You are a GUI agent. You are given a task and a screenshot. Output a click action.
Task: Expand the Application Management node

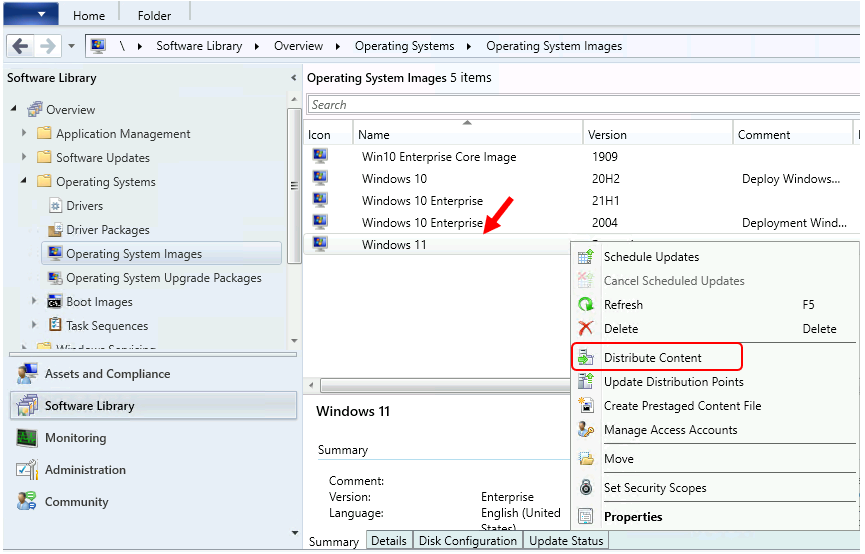[x=24, y=133]
